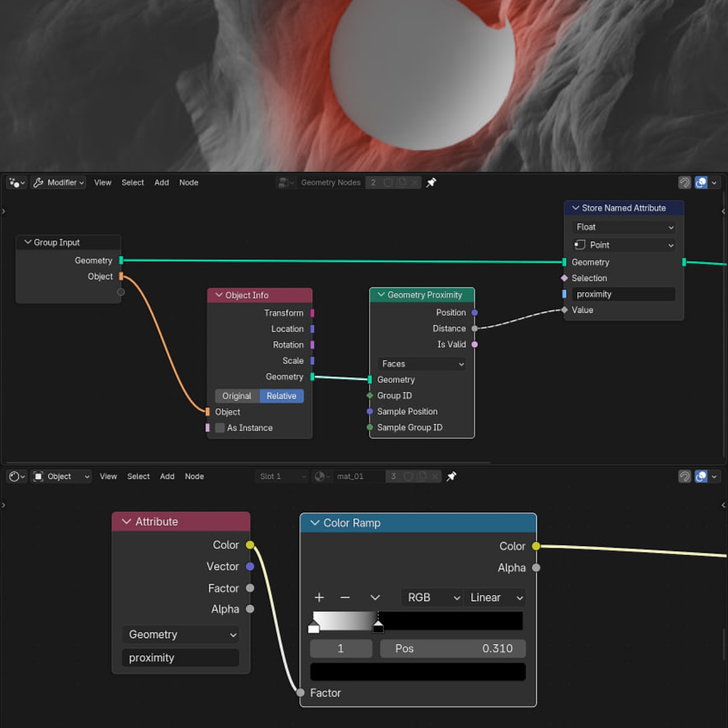
Task: Unlink the mat_01 material with the X icon
Action: 435,476
